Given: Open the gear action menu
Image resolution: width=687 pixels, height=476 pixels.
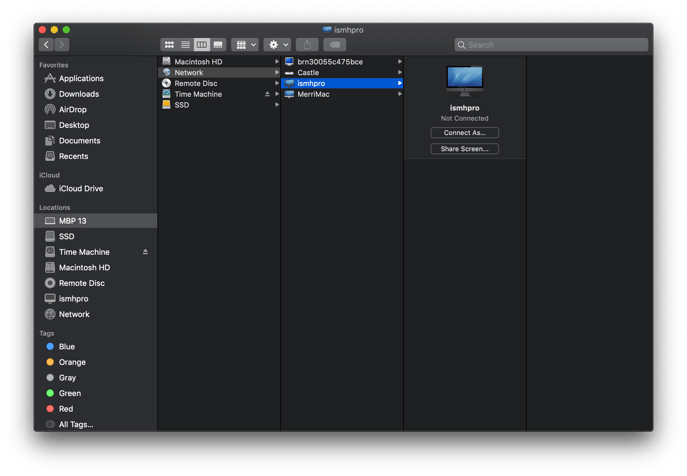Looking at the screenshot, I should coord(277,44).
